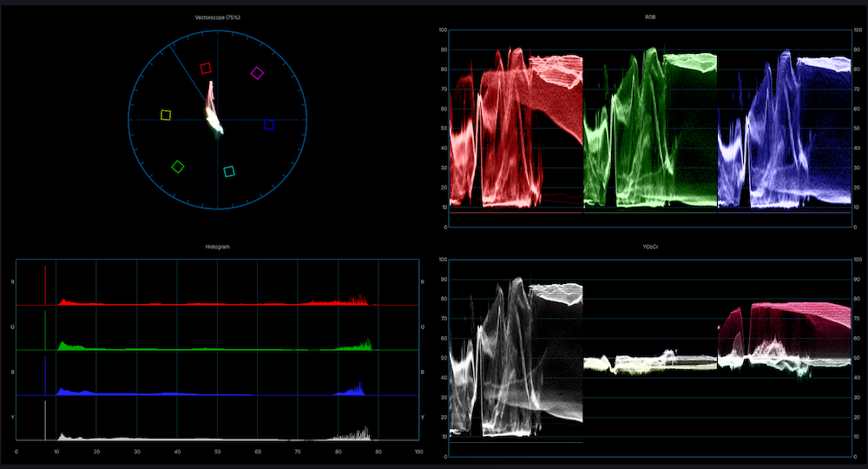Click the right Y label of histogram
This screenshot has width=868, height=469.
pos(423,418)
